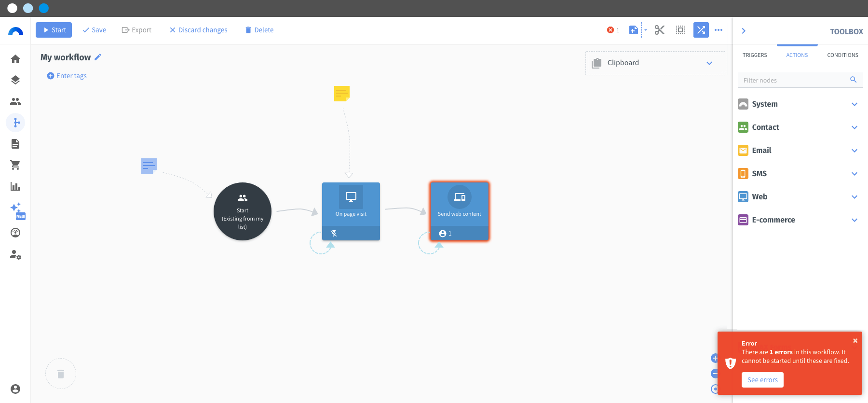Click Discard changes

tap(198, 30)
